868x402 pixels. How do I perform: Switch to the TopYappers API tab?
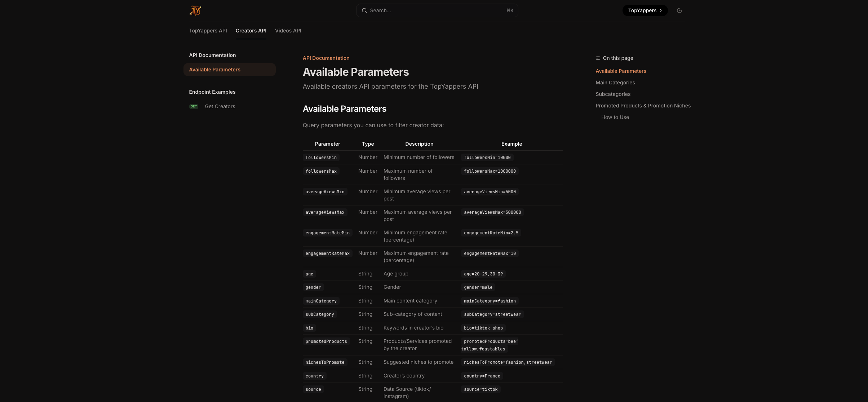tap(208, 31)
